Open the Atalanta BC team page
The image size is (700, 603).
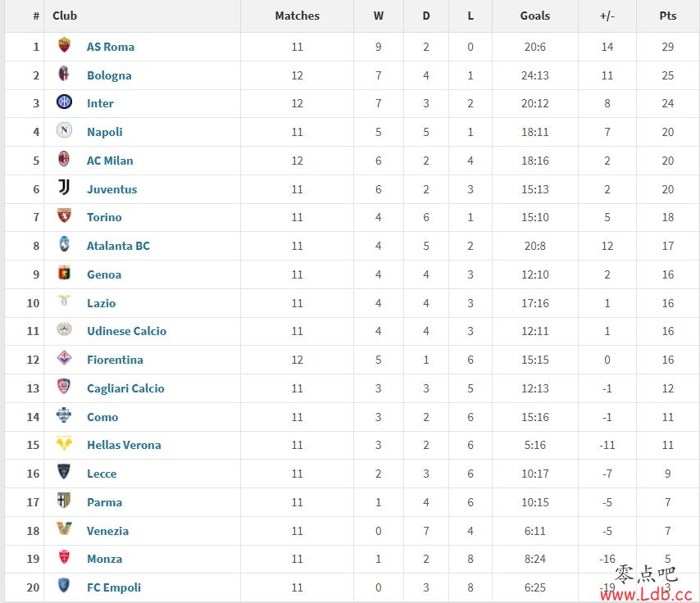[118, 246]
